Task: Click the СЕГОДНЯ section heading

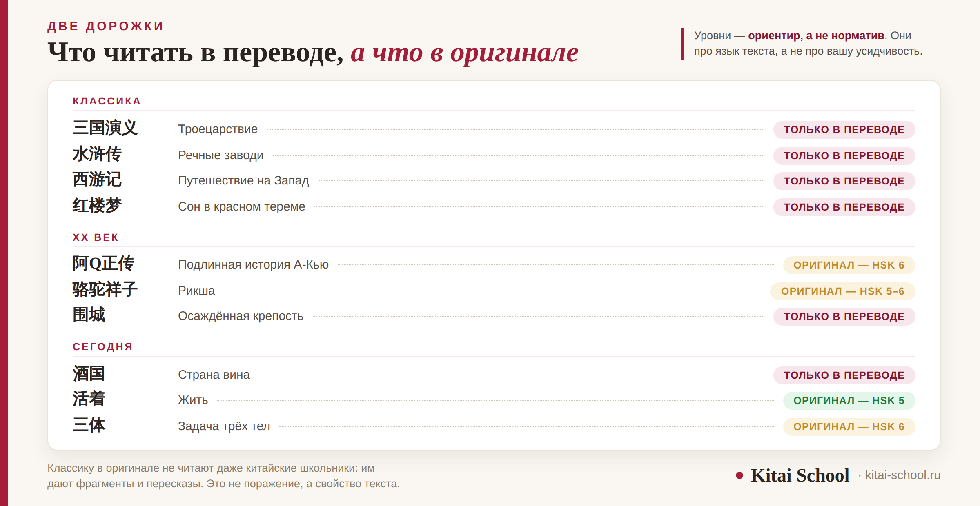Action: coord(102,347)
